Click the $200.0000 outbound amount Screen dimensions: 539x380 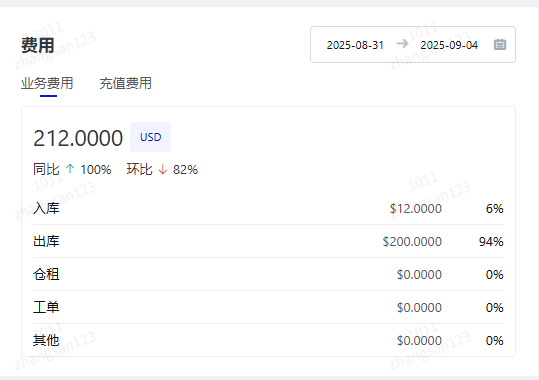click(412, 242)
